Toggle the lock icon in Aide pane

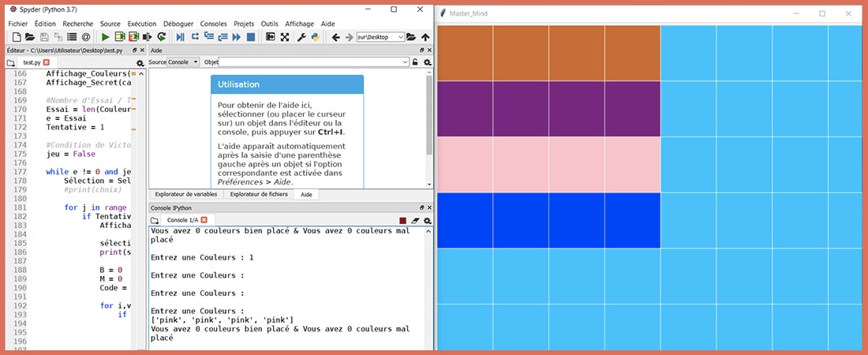point(415,62)
